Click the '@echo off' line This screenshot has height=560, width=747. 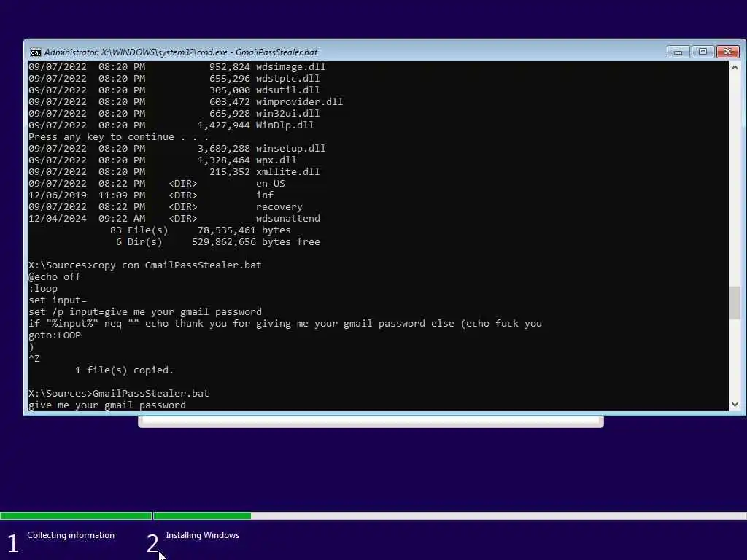54,276
